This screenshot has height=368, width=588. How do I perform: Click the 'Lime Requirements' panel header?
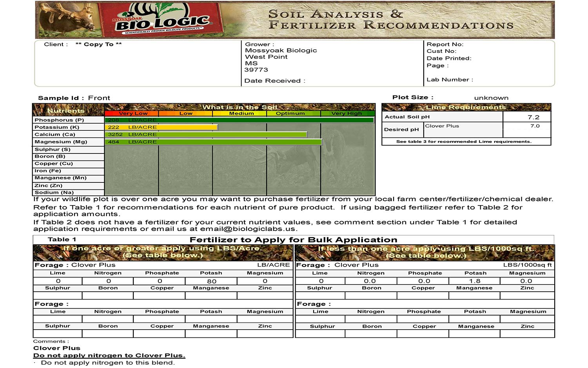(x=466, y=107)
